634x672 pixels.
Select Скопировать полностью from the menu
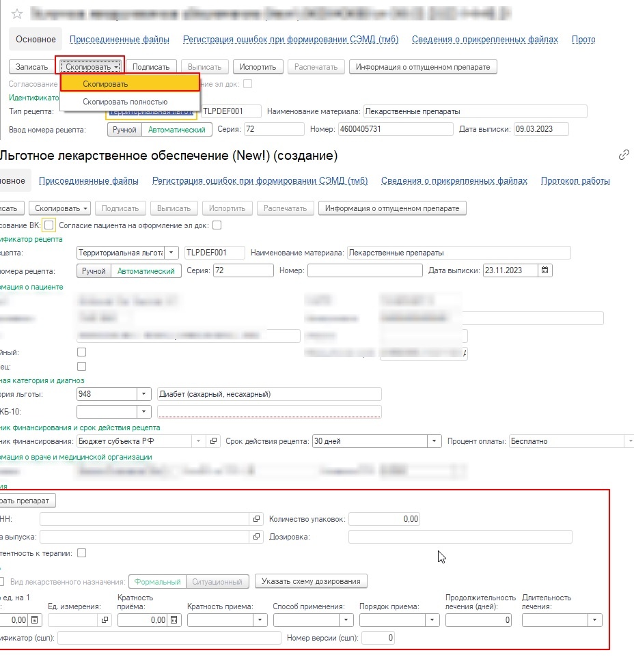pyautogui.click(x=125, y=102)
